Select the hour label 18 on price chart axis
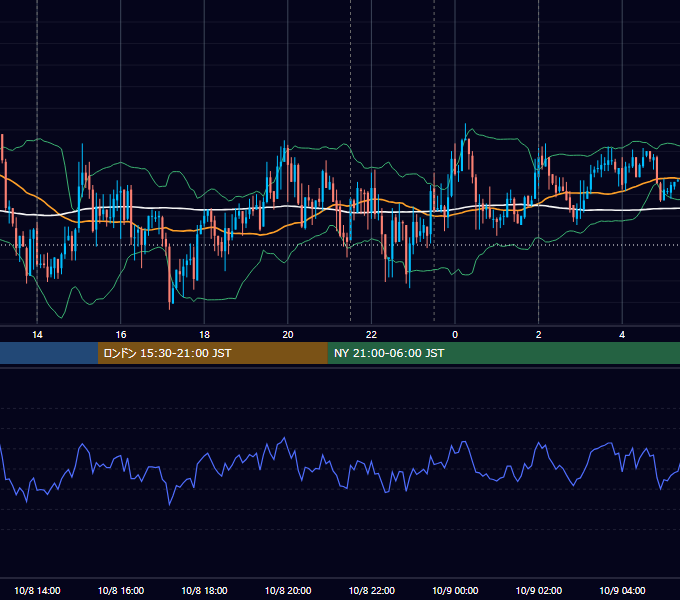The image size is (680, 600). click(x=204, y=335)
